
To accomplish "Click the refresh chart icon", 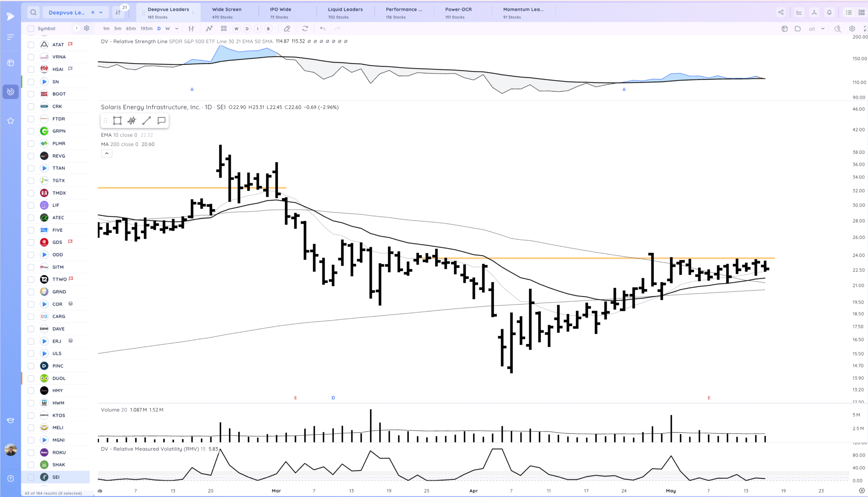I will tap(305, 29).
